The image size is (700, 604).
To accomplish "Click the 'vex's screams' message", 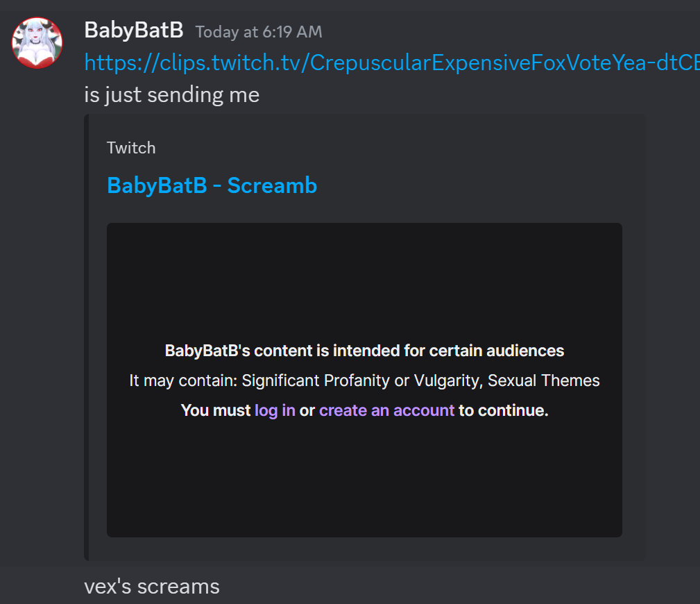I will point(152,587).
